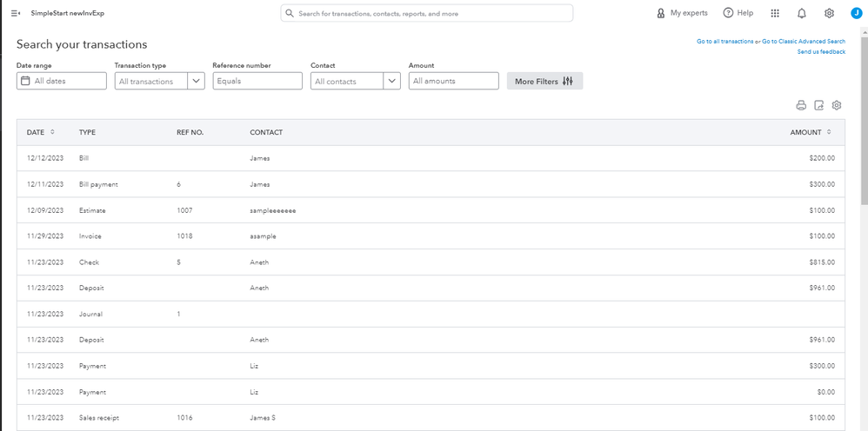868x431 pixels.
Task: Go to all transactions link
Action: click(724, 42)
